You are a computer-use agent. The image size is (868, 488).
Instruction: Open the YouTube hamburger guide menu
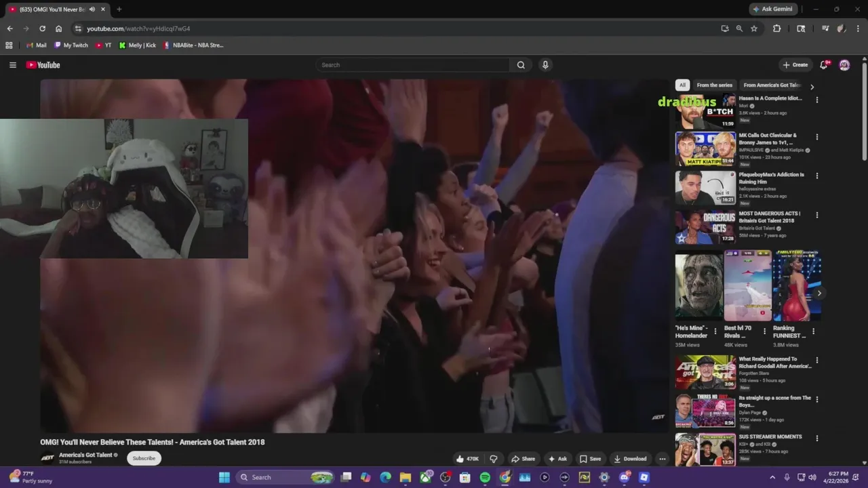12,65
